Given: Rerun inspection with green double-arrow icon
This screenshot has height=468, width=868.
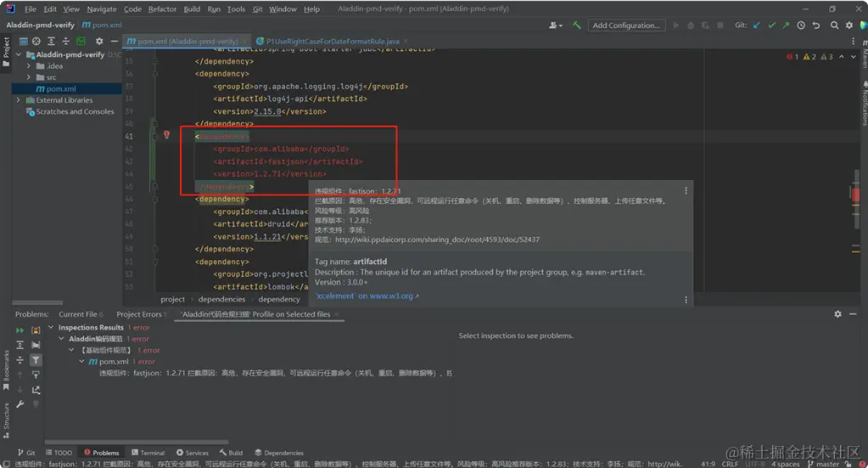Looking at the screenshot, I should click(20, 330).
